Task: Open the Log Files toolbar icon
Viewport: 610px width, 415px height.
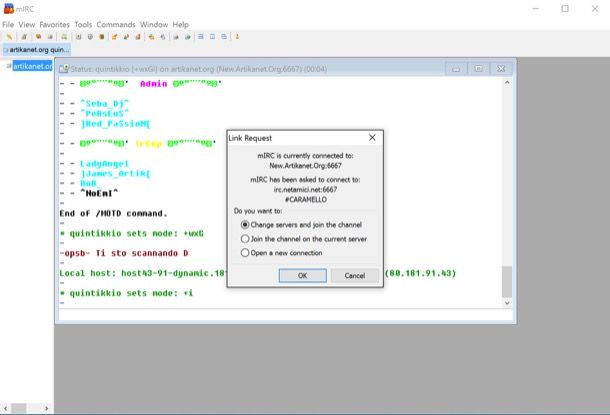Action: click(x=163, y=37)
